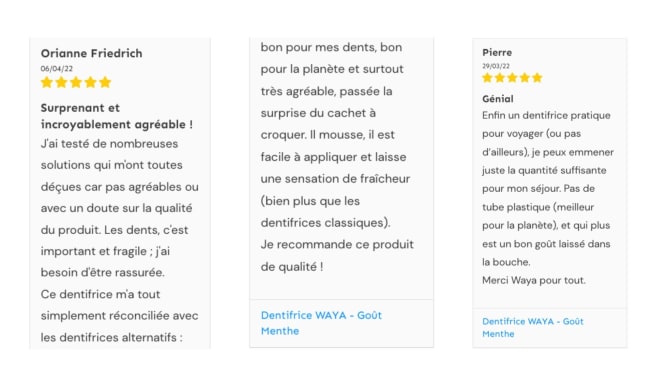Click reviewer name Orianne Friedrich

pos(92,53)
